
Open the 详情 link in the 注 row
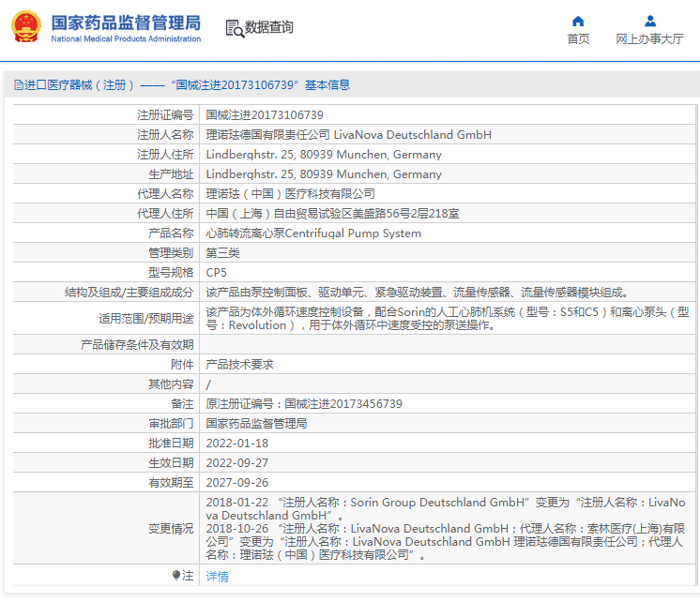coord(217,577)
